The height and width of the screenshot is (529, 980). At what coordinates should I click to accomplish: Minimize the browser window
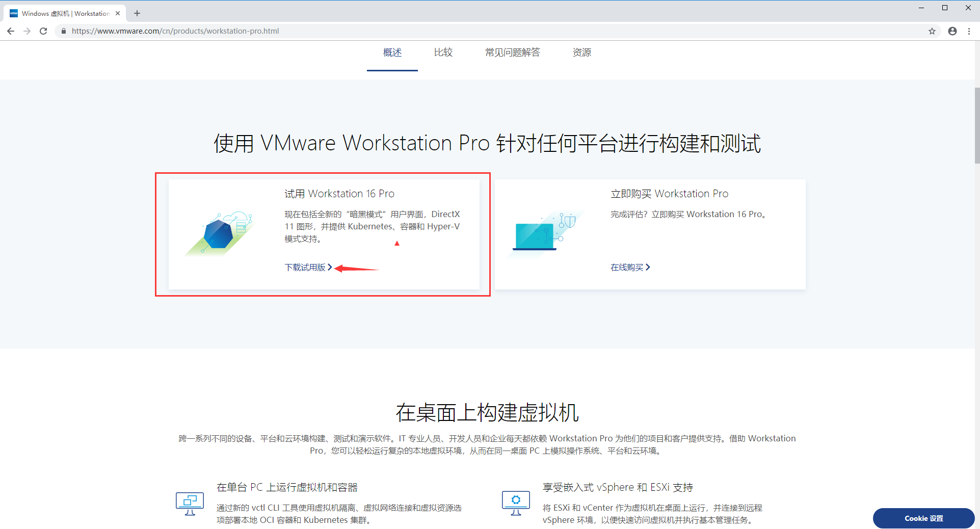[x=921, y=8]
